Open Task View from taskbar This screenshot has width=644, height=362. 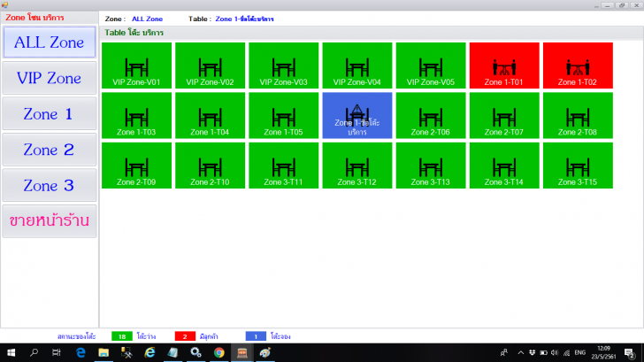pyautogui.click(x=57, y=352)
